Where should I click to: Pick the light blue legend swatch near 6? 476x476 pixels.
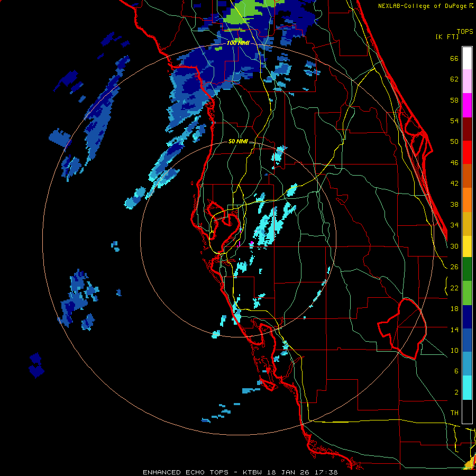pyautogui.click(x=467, y=364)
